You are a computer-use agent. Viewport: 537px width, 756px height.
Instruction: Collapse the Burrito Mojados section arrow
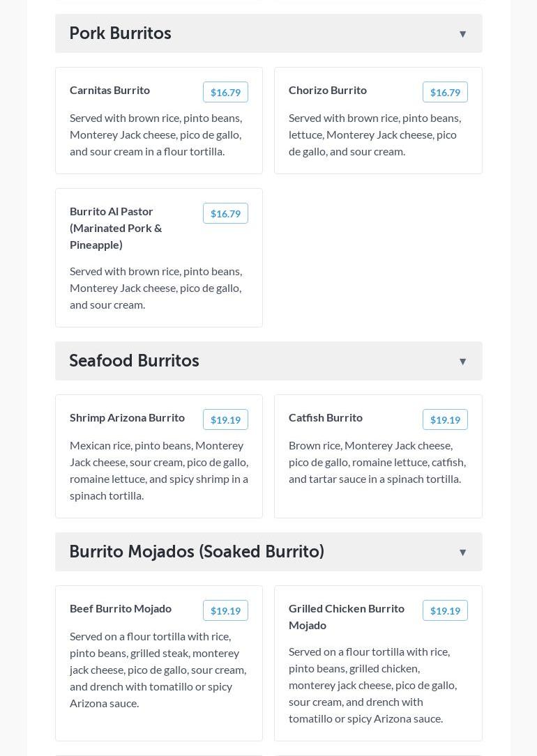462,553
